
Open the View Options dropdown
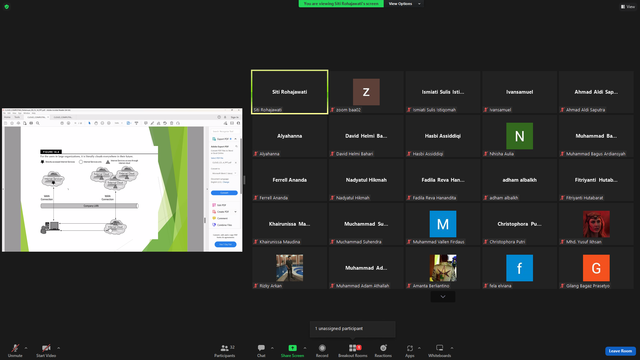click(x=404, y=4)
